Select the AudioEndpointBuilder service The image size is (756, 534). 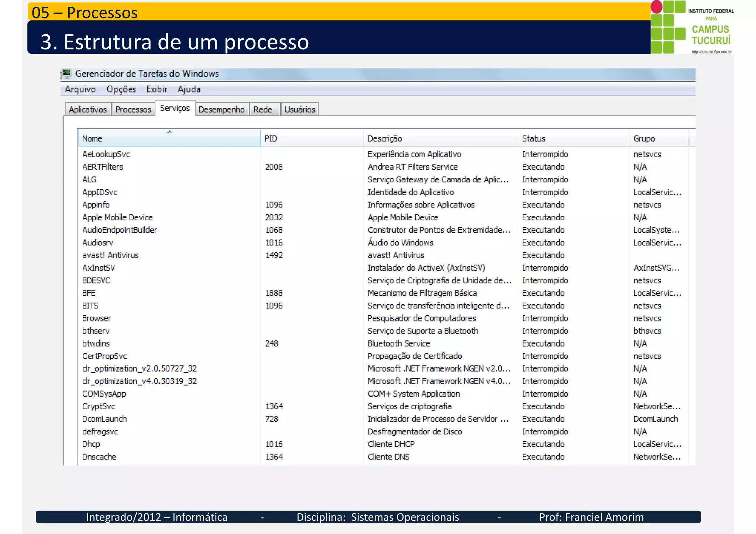tap(120, 230)
